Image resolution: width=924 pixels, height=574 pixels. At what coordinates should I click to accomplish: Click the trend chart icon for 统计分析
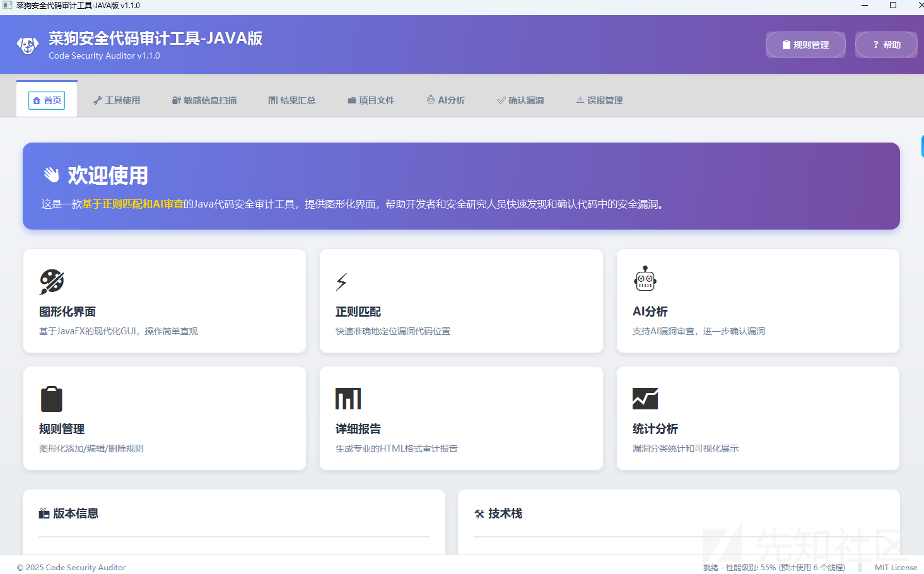click(x=645, y=399)
